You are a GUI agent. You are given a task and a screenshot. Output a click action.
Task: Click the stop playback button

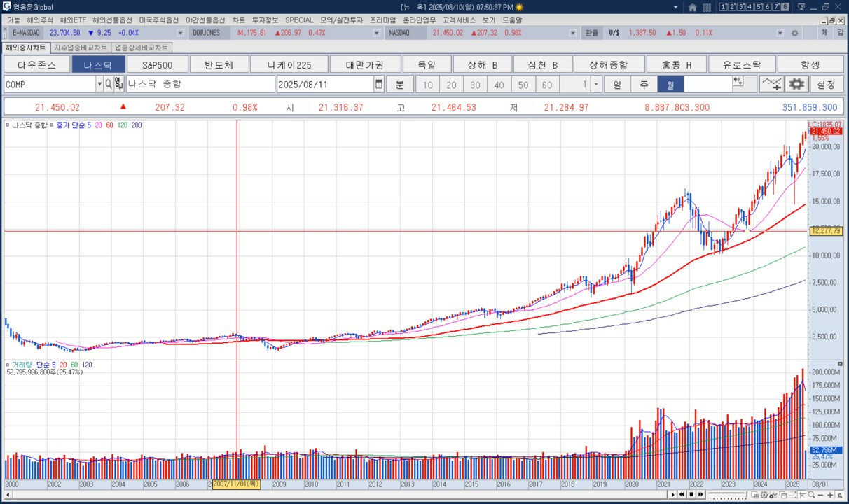(x=691, y=494)
